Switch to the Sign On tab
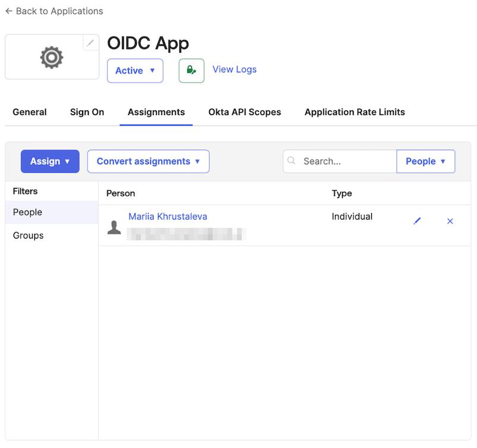 point(87,112)
